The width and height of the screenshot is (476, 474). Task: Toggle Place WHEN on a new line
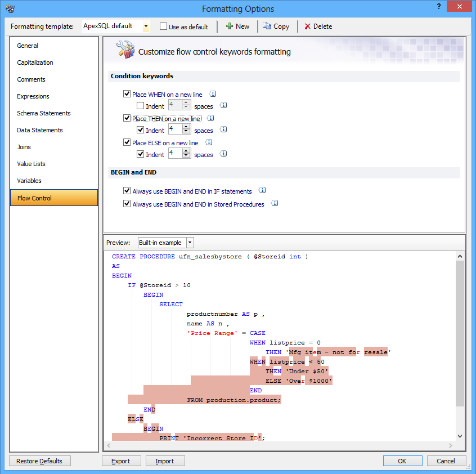127,94
